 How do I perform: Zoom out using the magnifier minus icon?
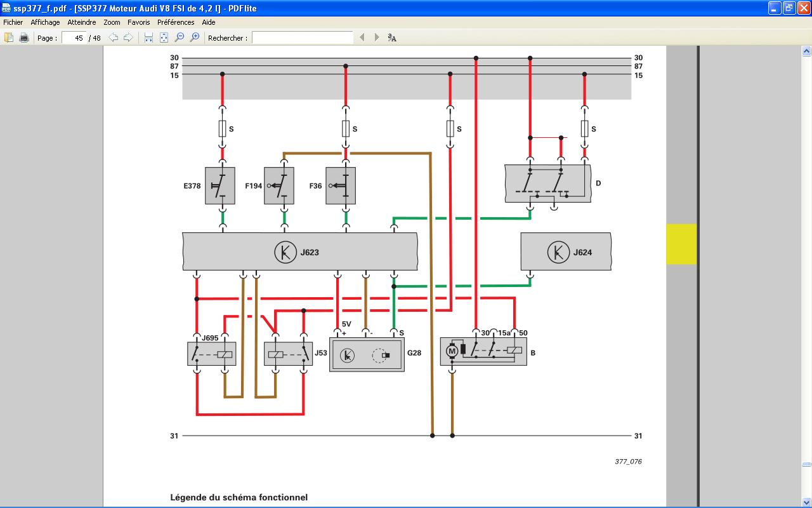pyautogui.click(x=180, y=37)
